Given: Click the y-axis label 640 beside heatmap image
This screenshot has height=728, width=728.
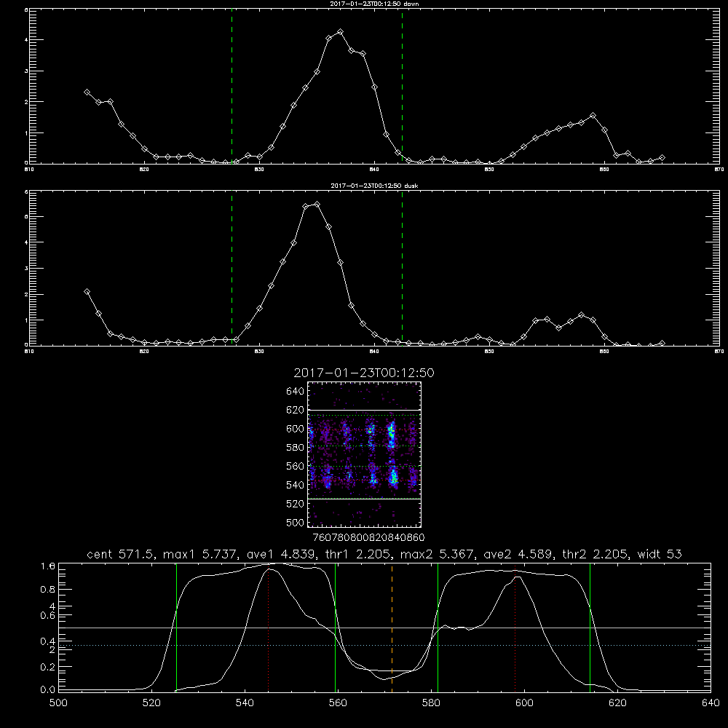Looking at the screenshot, I should (296, 392).
